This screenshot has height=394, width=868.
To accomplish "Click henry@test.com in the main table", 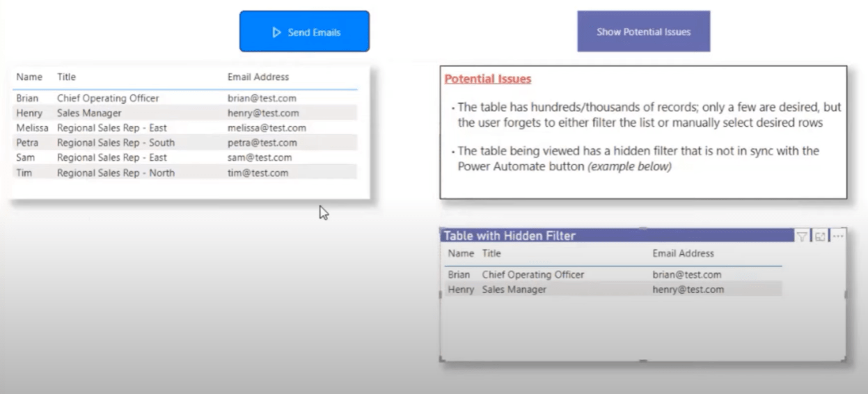I will point(263,113).
